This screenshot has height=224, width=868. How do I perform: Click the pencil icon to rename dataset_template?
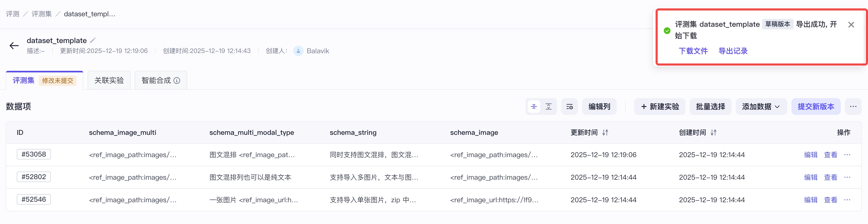93,40
